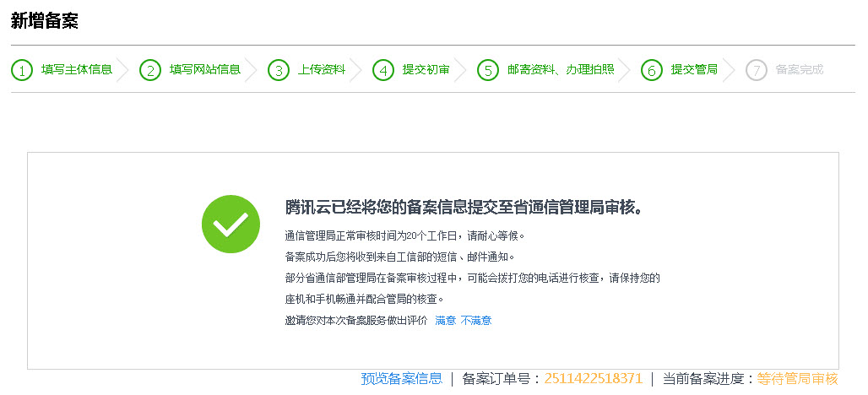Click the 等待管局审核 status text

797,379
